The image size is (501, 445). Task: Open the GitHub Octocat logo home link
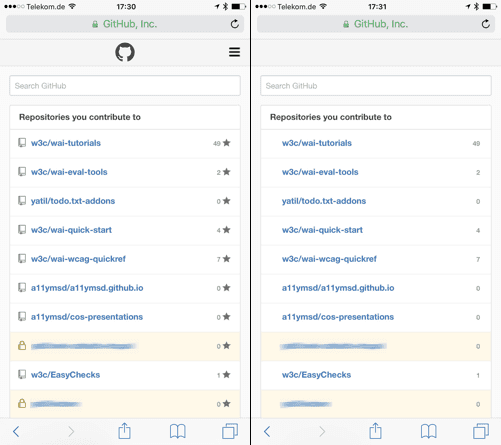click(125, 52)
